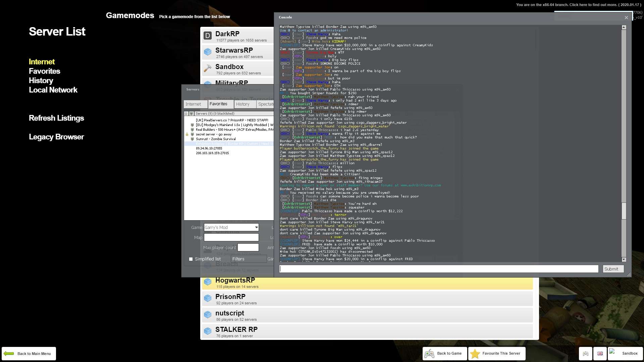Click console scrollbar down arrow
The image size is (644, 362).
click(624, 259)
